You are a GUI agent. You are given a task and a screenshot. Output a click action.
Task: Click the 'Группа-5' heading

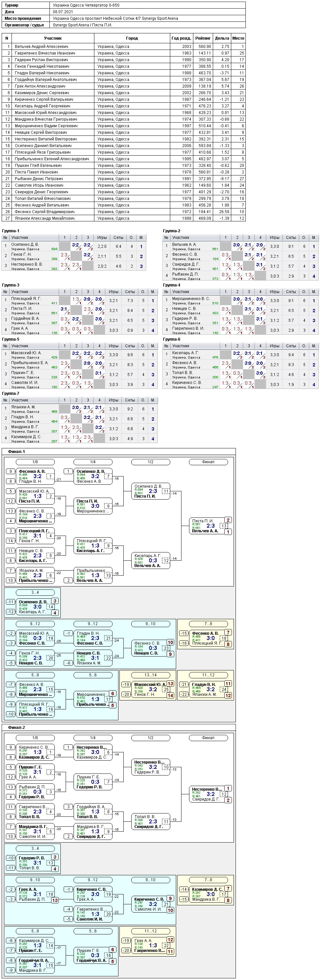(11, 339)
